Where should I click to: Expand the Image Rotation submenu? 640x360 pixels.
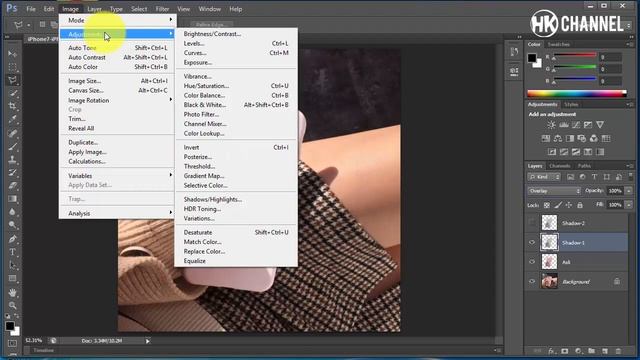click(x=118, y=100)
